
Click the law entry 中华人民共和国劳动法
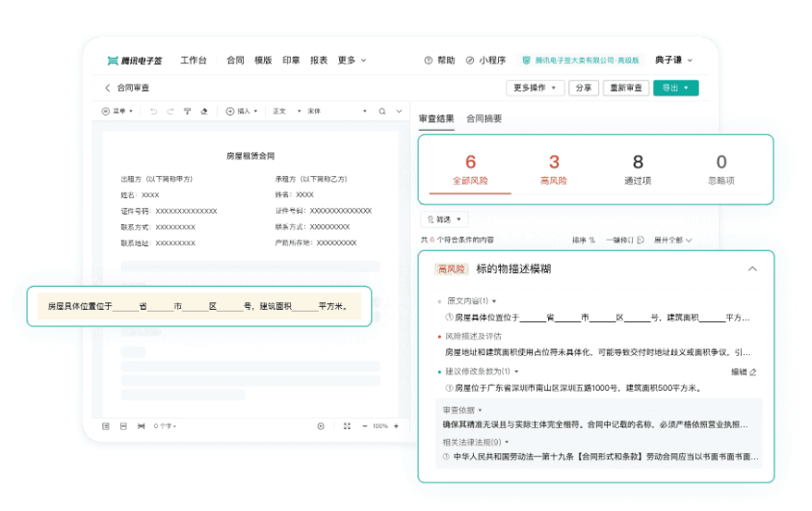[601, 457]
